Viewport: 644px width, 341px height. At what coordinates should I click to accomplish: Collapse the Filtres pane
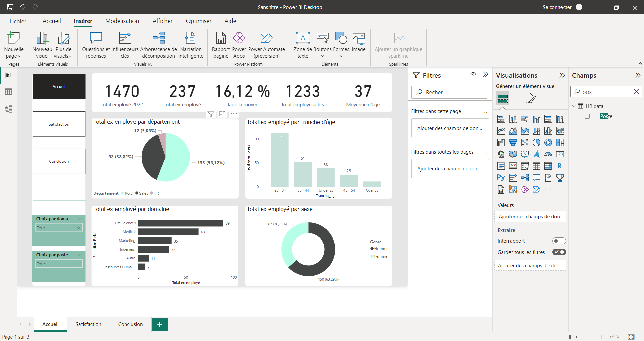click(x=486, y=74)
